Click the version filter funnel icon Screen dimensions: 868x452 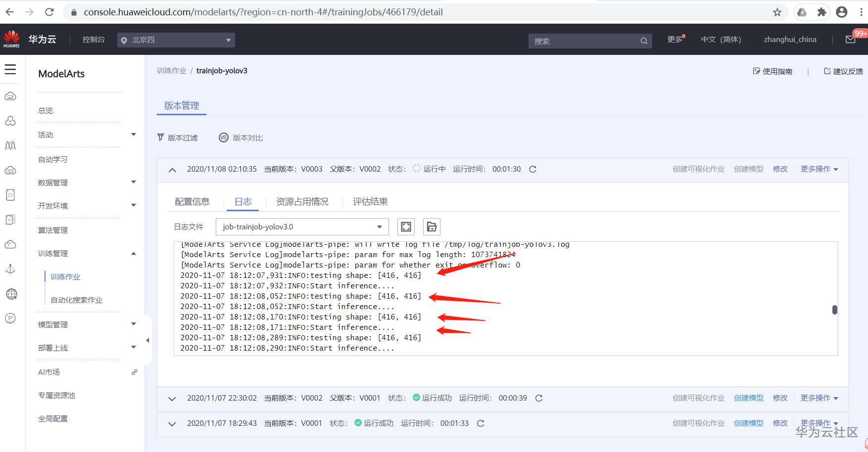[x=160, y=137]
